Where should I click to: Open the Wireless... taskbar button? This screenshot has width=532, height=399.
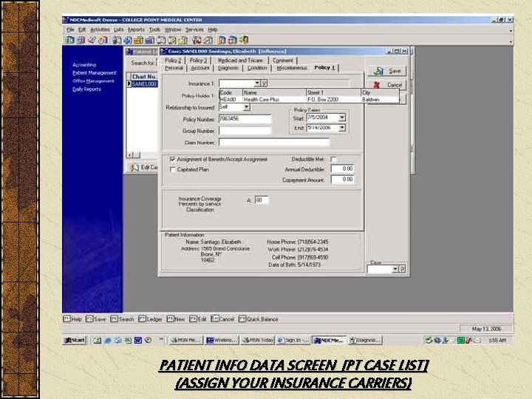pyautogui.click(x=222, y=340)
